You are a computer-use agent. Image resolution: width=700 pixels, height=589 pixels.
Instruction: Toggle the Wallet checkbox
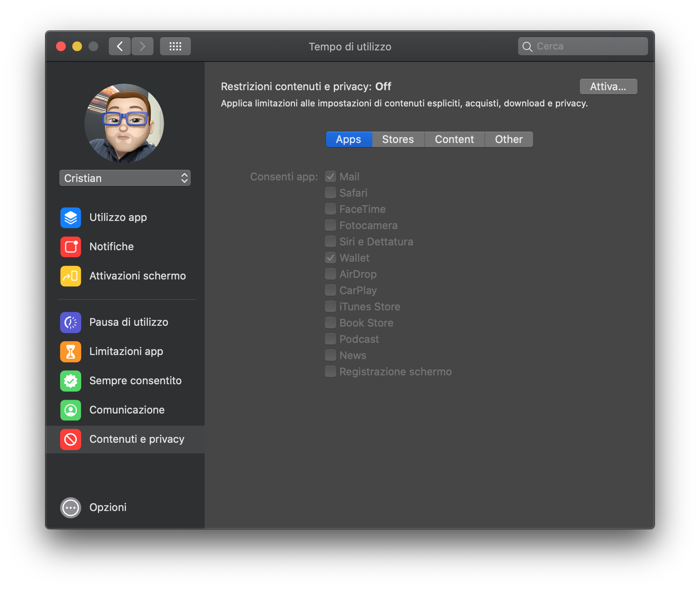331,258
